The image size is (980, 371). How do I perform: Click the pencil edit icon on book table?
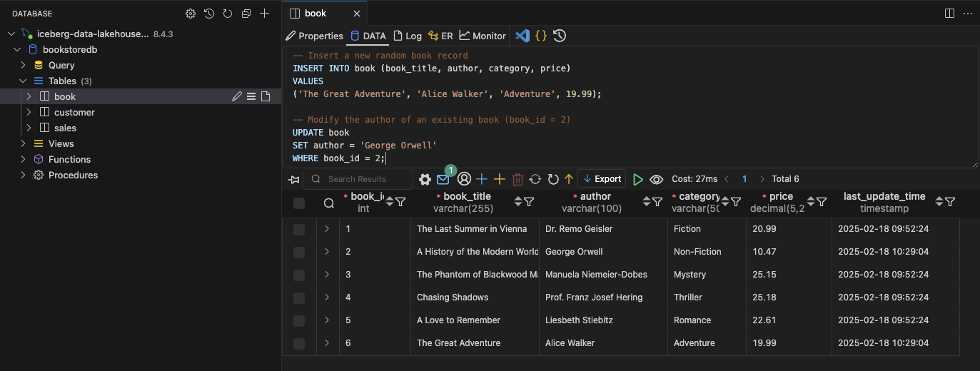coord(237,97)
